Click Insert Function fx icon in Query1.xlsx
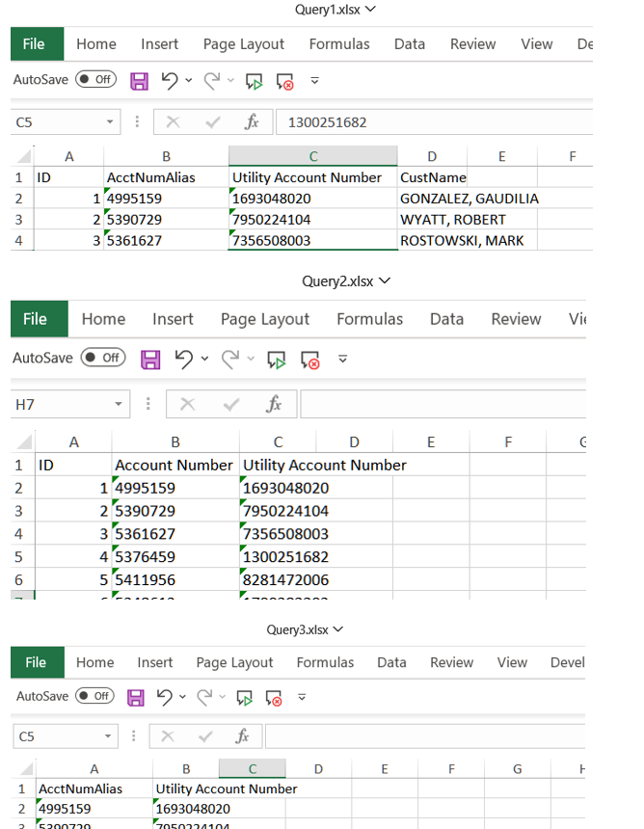644x829 pixels. tap(252, 122)
